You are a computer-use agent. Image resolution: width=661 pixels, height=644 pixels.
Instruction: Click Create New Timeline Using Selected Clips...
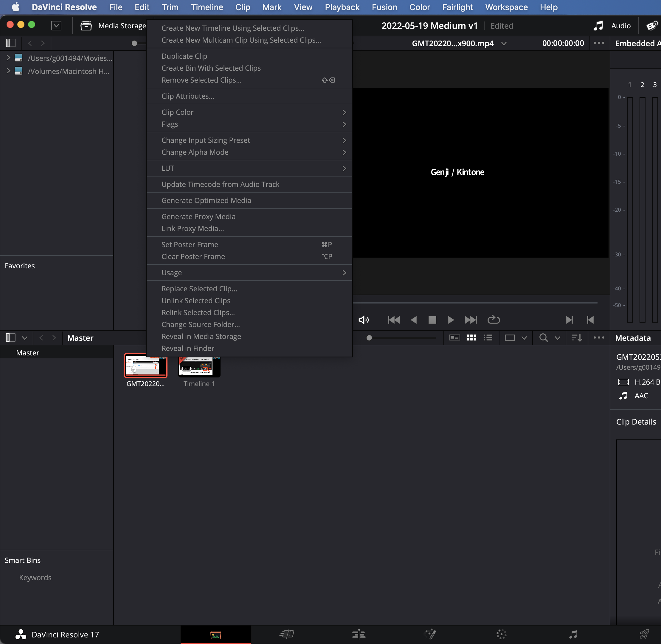249,28
